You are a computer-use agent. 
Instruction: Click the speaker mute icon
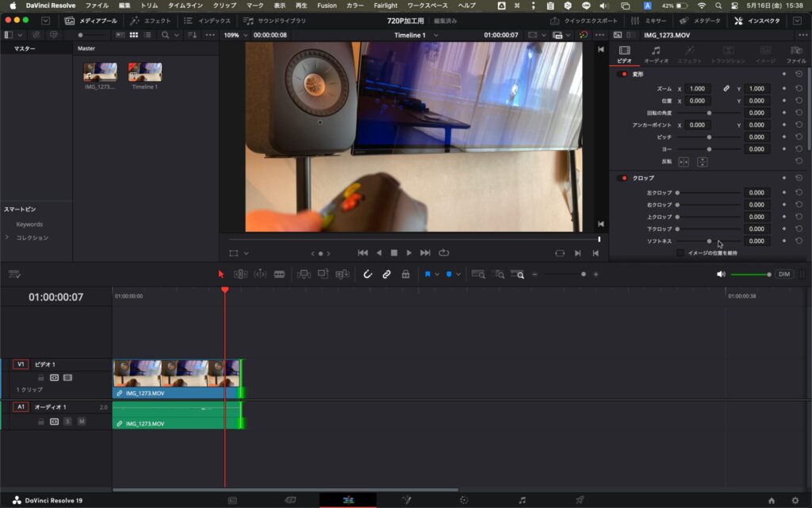click(721, 274)
